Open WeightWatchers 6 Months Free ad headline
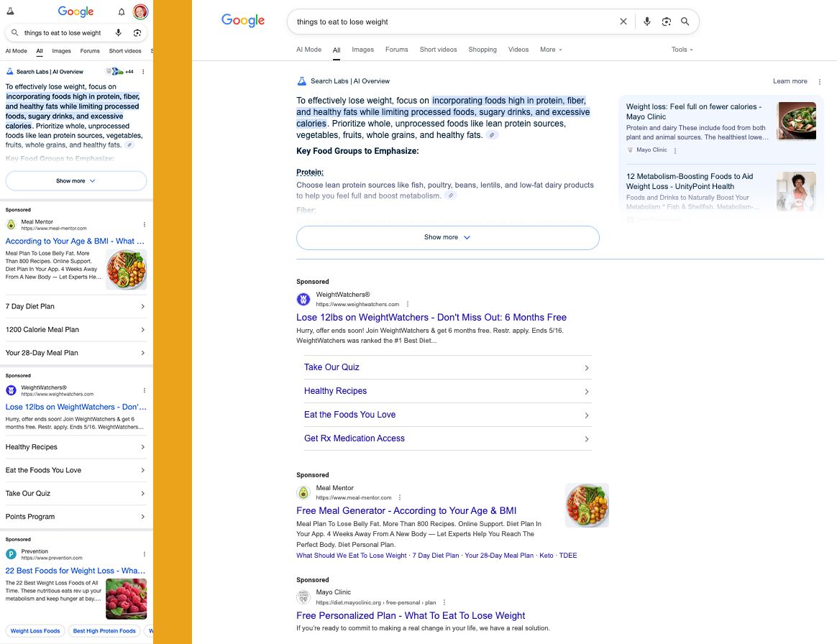The image size is (837, 644). 431,318
